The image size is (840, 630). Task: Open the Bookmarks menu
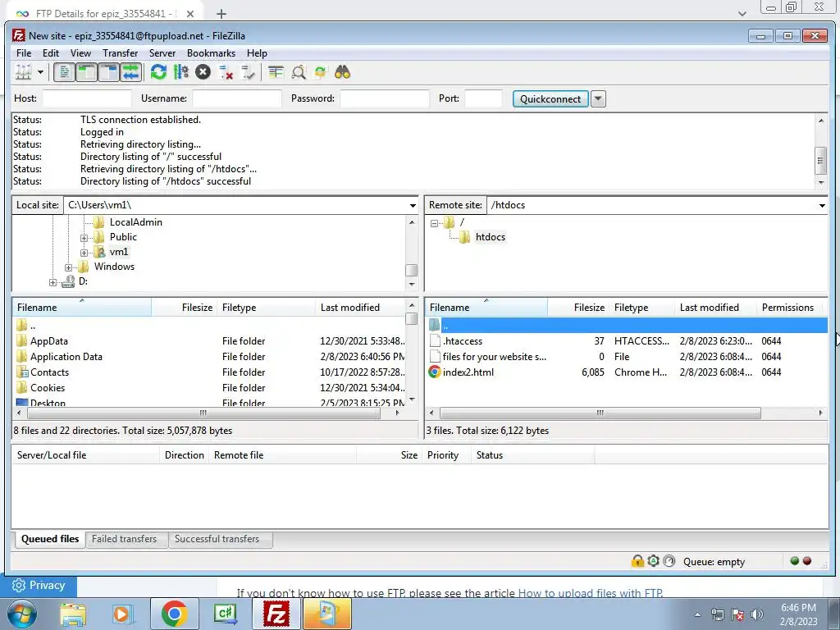point(211,53)
